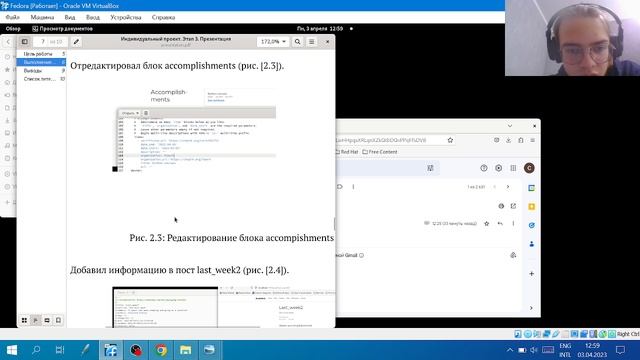
Task: Open Google apps grid in Gmail
Action: pyautogui.click(x=513, y=168)
